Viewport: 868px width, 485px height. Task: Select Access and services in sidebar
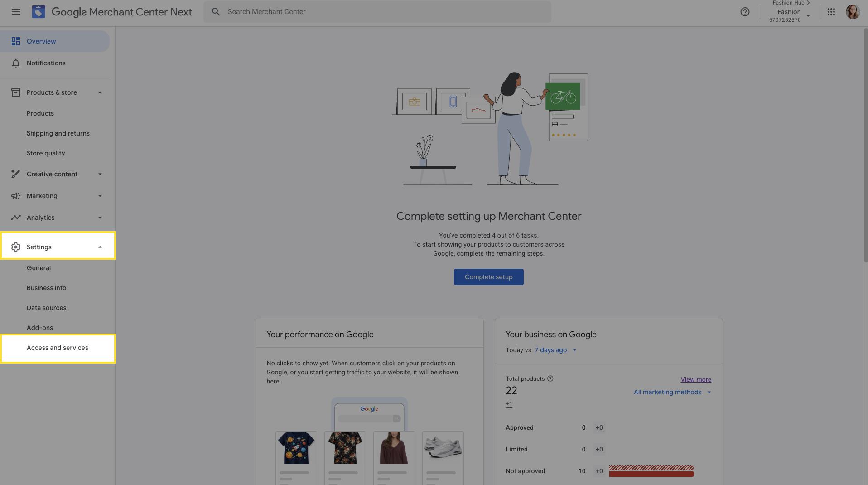(58, 348)
